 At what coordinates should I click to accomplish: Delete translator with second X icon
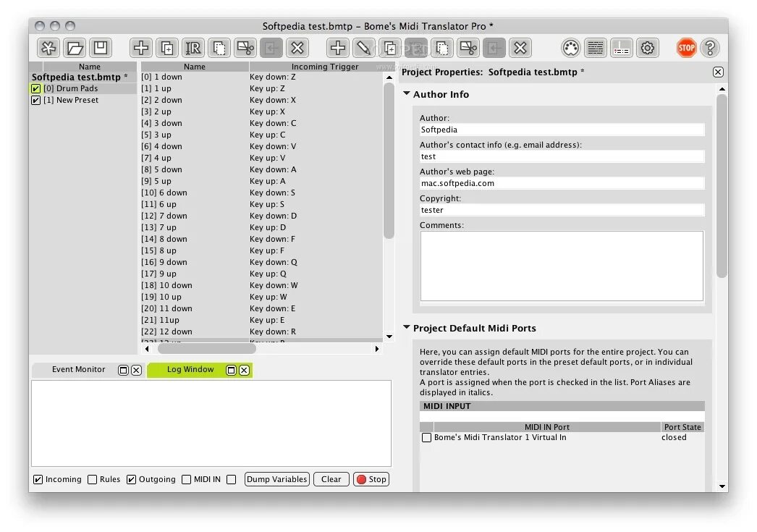tap(520, 48)
